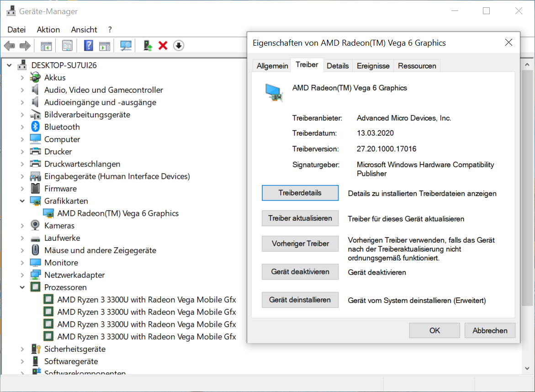Select AMD Radeon(TM) Vega 6 Graphics tree item
535x392 pixels.
click(118, 213)
